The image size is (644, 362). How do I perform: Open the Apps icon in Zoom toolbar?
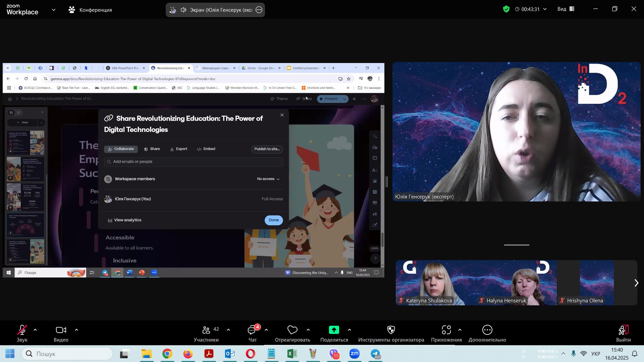coord(446,330)
